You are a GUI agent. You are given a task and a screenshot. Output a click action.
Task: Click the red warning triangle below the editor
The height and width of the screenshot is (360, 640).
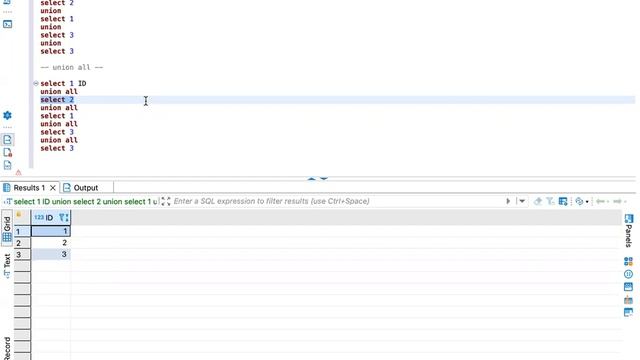click(18, 173)
